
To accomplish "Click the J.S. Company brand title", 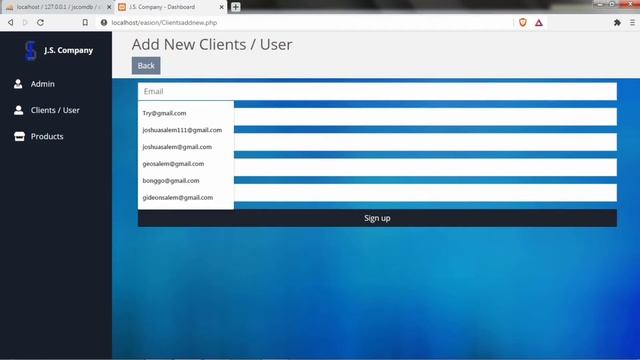I will 69,50.
